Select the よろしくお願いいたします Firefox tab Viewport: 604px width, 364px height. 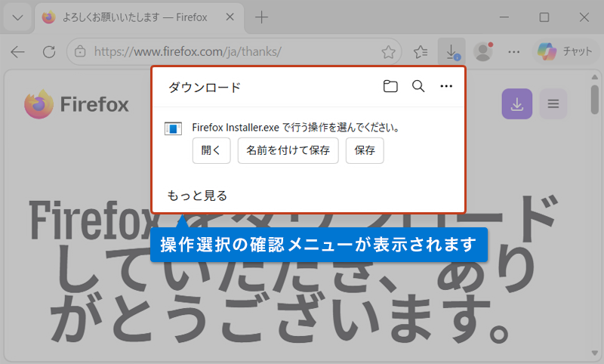139,17
